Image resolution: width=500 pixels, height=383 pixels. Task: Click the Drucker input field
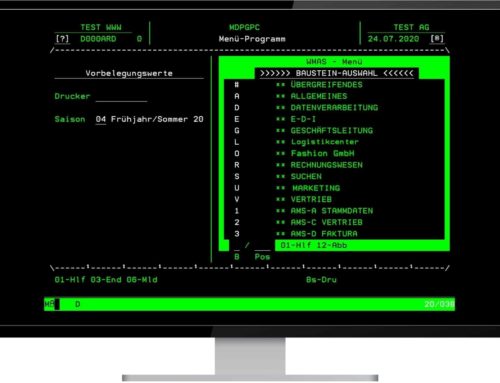pyautogui.click(x=121, y=97)
